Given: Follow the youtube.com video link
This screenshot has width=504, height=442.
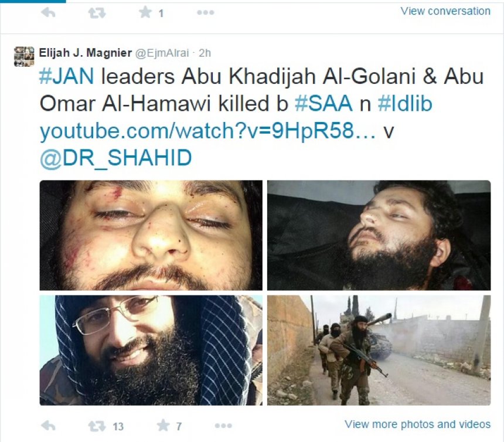Looking at the screenshot, I should 207,131.
